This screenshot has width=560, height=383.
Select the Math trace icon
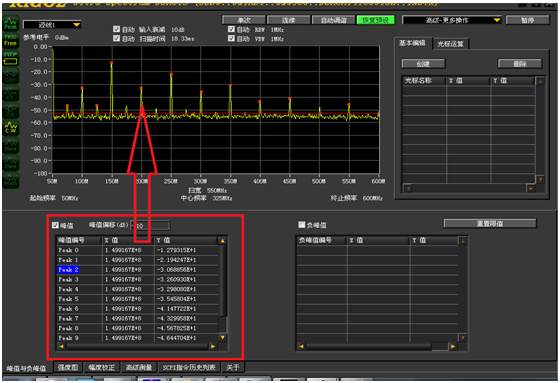10,181
